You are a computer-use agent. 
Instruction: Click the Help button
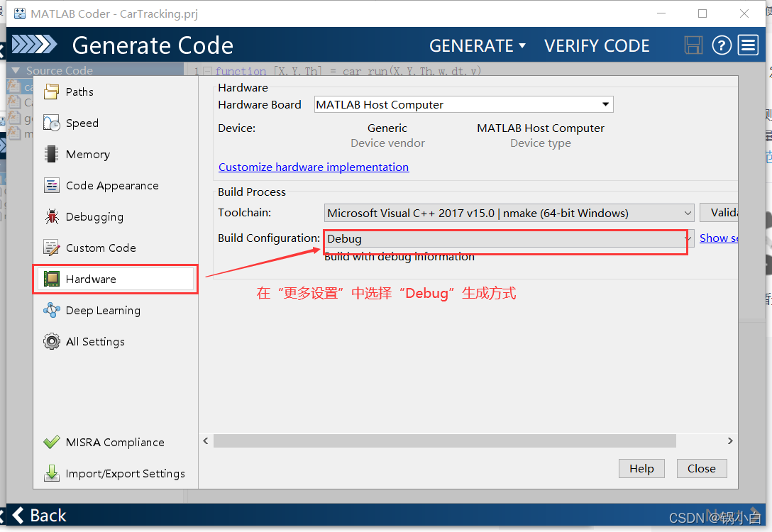(x=641, y=468)
